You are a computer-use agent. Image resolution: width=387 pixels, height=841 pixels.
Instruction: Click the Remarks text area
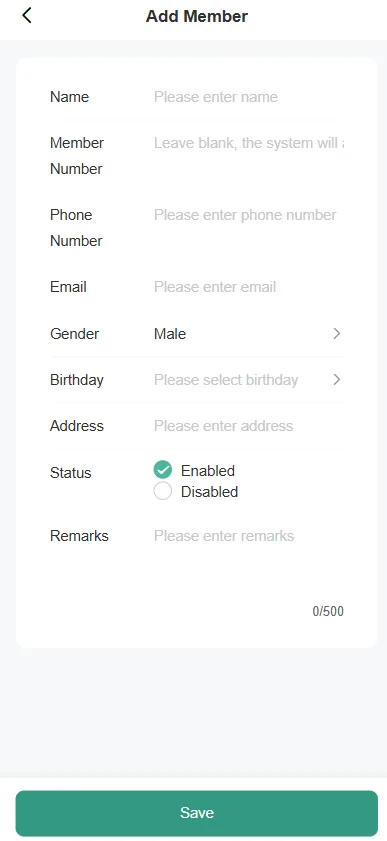pyautogui.click(x=249, y=563)
